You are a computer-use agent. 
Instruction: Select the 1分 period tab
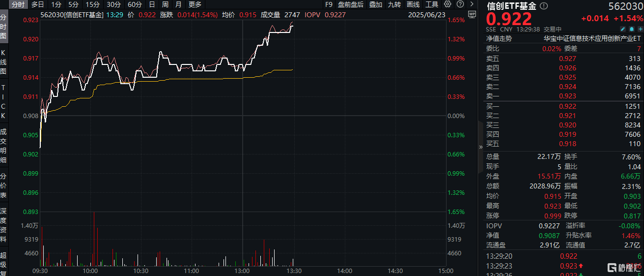click(x=56, y=4)
